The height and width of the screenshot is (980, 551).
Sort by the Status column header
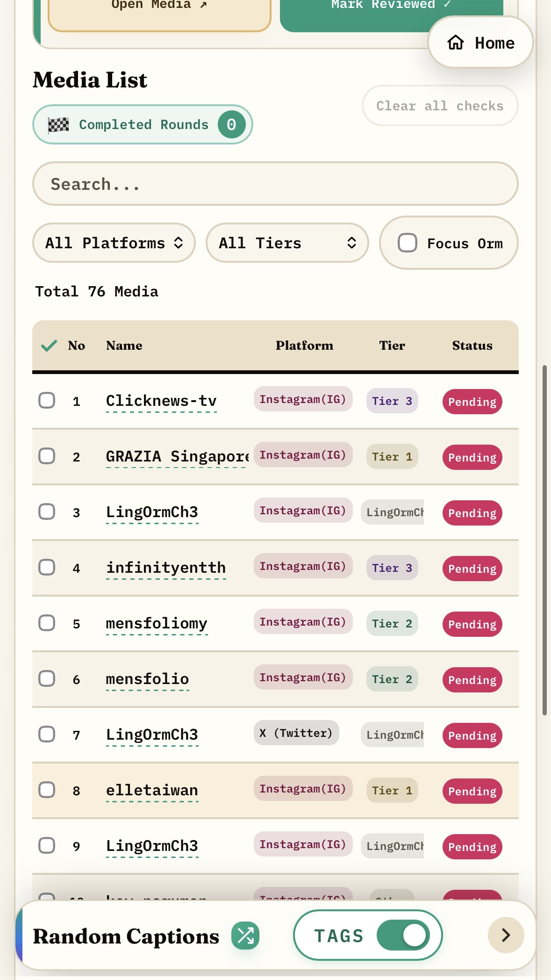coord(472,346)
